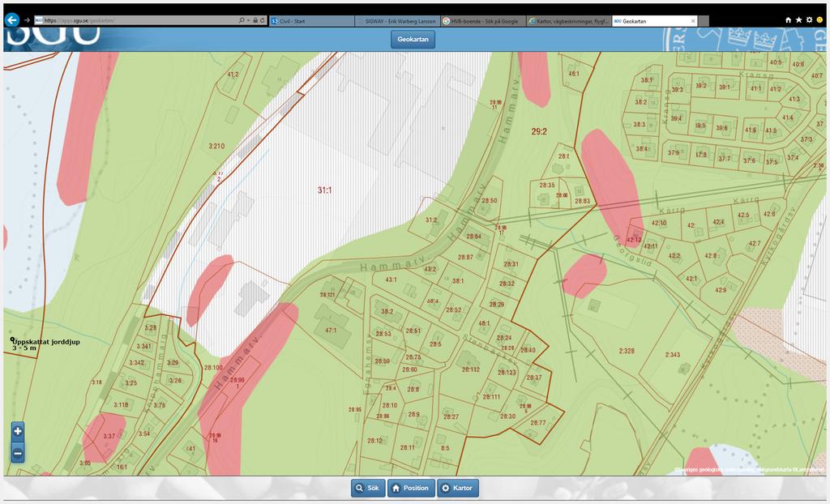Go forward with the browser forward arrow

[27, 20]
